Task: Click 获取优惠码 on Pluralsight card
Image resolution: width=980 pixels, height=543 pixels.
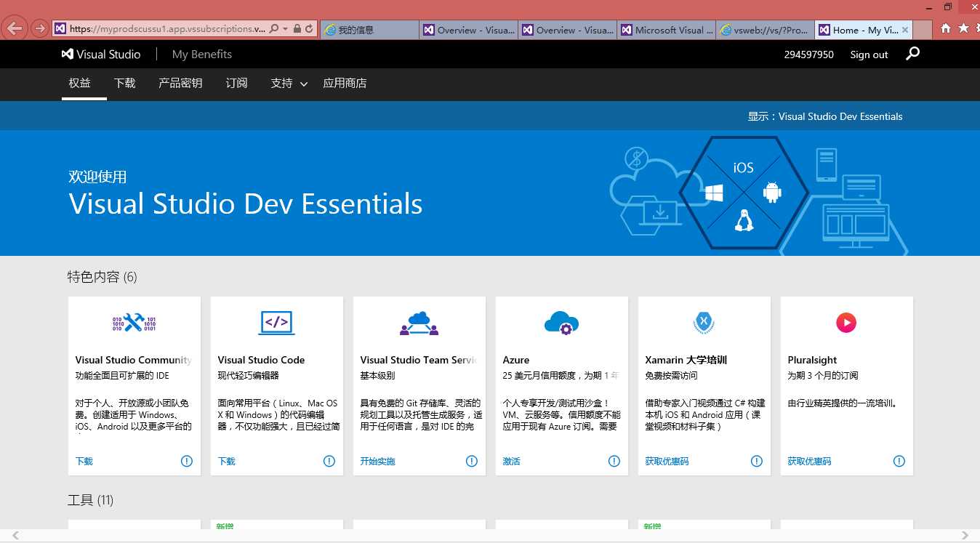Action: click(x=809, y=461)
